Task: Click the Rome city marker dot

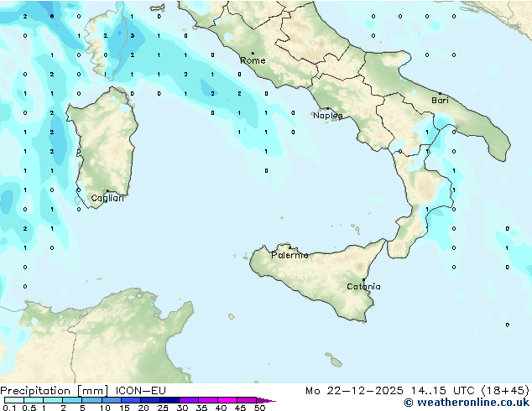Action: click(253, 53)
